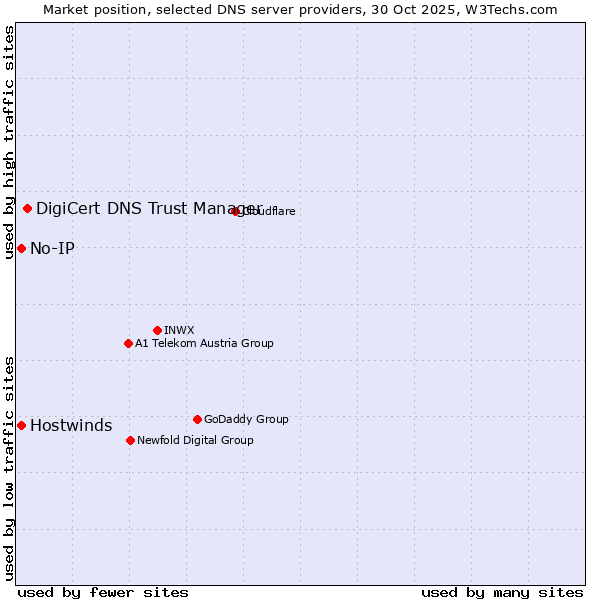This screenshot has width=600, height=600.
Task: Click the A1 Telekom Austria Group marker
Action: pos(128,343)
